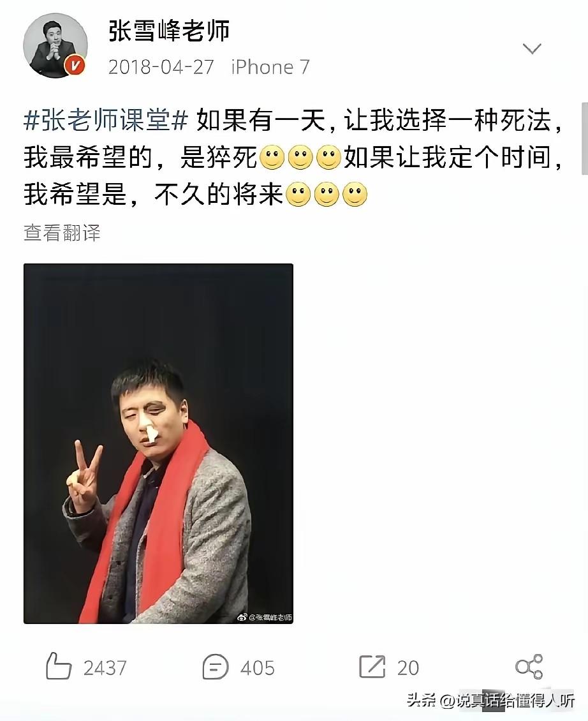Open the comments bubble icon

(x=215, y=667)
